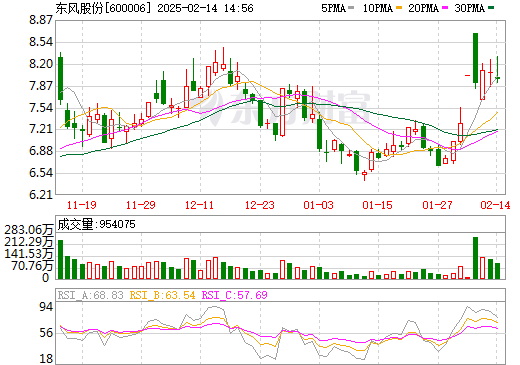Click the last green volume bar
This screenshot has width=520, height=365.
coord(497,271)
